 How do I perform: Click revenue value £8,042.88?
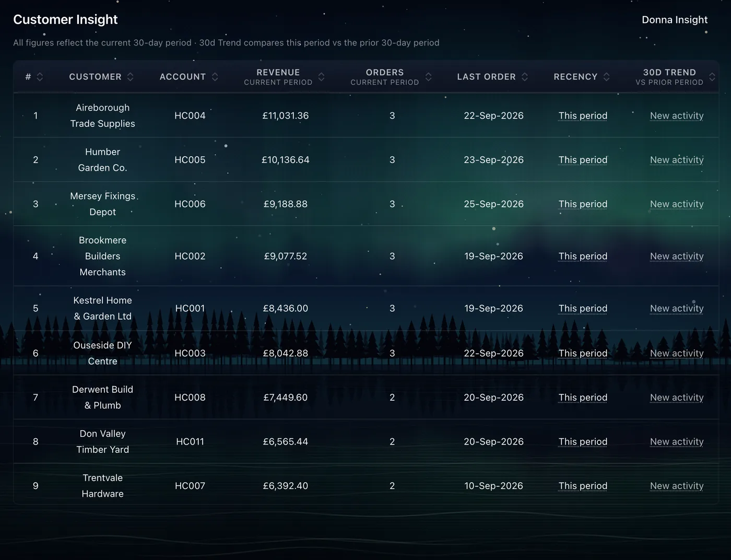286,353
